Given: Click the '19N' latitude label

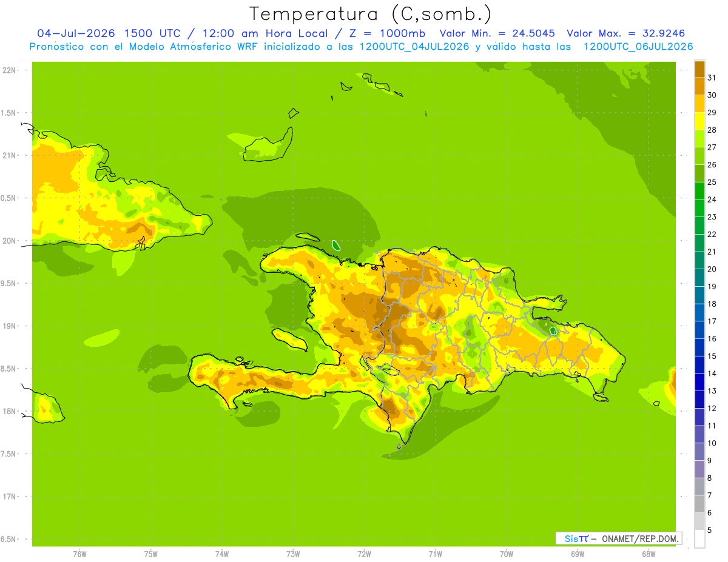Looking at the screenshot, I should (9, 326).
